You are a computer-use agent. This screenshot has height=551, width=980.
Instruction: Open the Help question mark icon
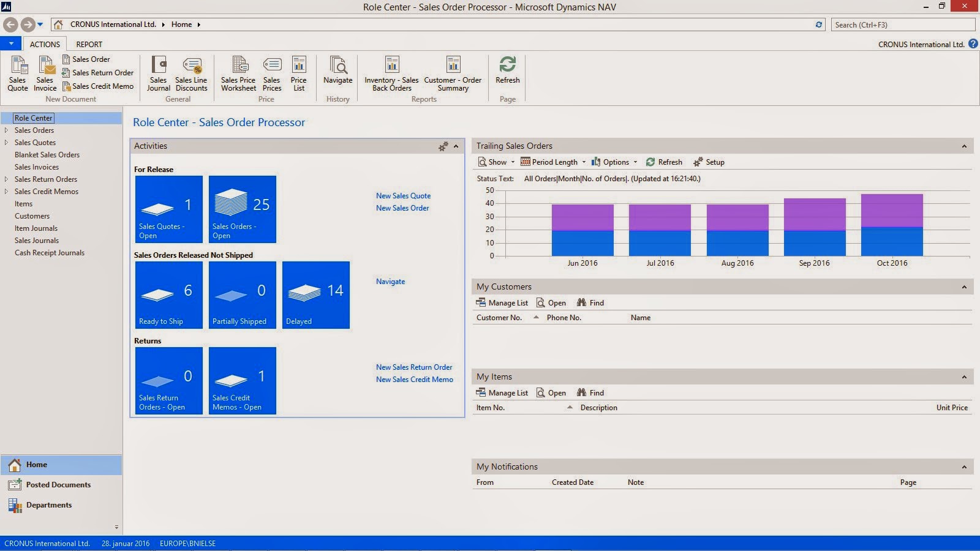pos(973,44)
